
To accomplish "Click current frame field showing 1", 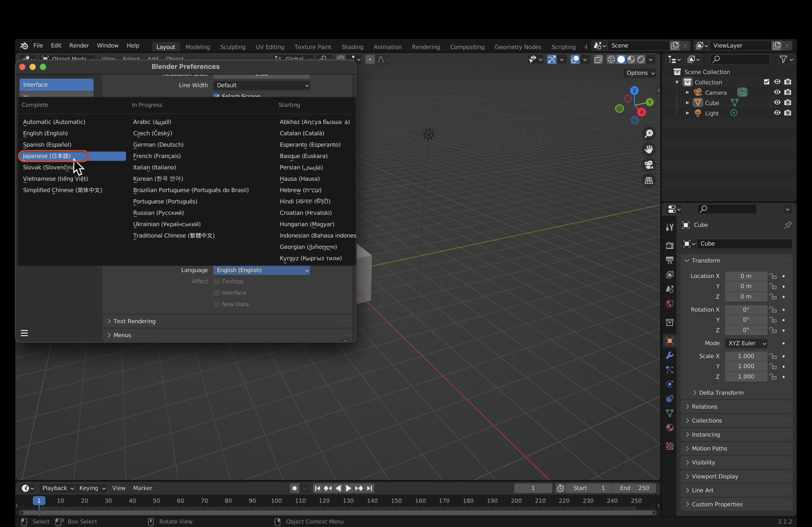I will point(532,488).
